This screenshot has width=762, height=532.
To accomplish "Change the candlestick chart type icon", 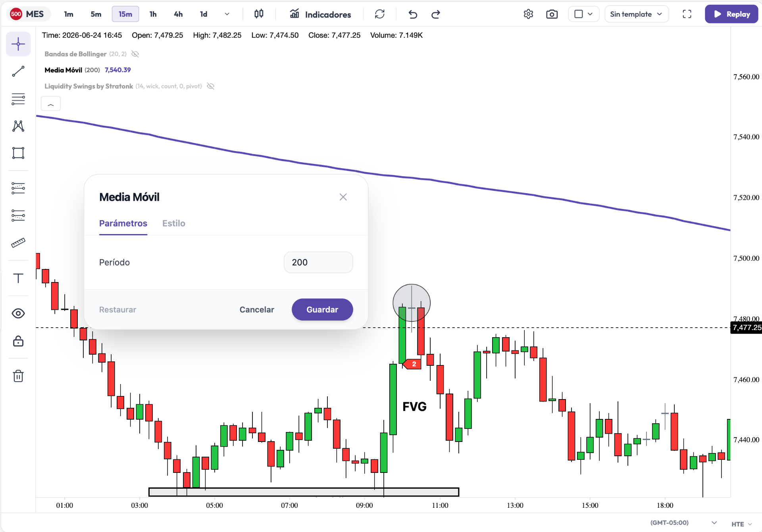I will [259, 14].
